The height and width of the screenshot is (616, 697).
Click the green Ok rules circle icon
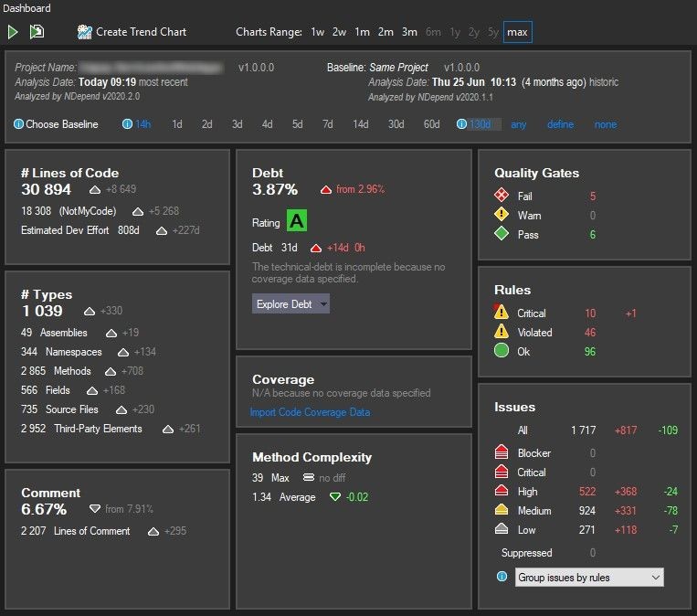[502, 351]
